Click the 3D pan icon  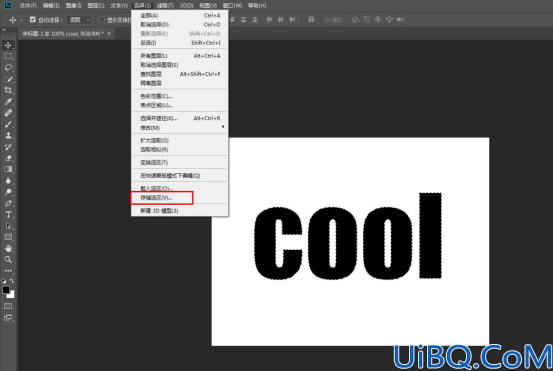click(x=378, y=19)
